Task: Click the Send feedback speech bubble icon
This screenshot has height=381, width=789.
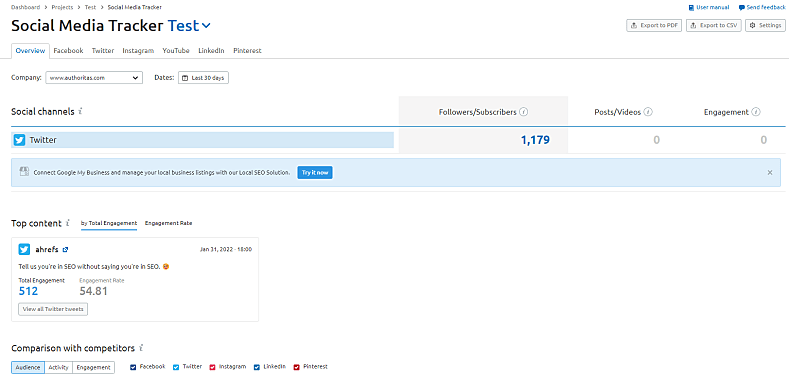Action: click(741, 8)
